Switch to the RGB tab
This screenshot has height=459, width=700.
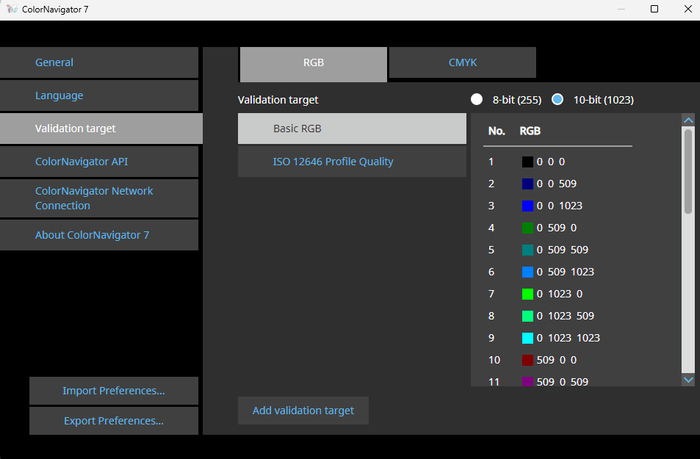pos(313,64)
